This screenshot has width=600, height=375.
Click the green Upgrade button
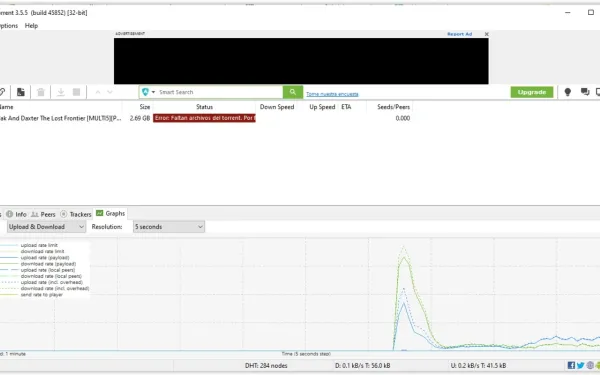(532, 92)
